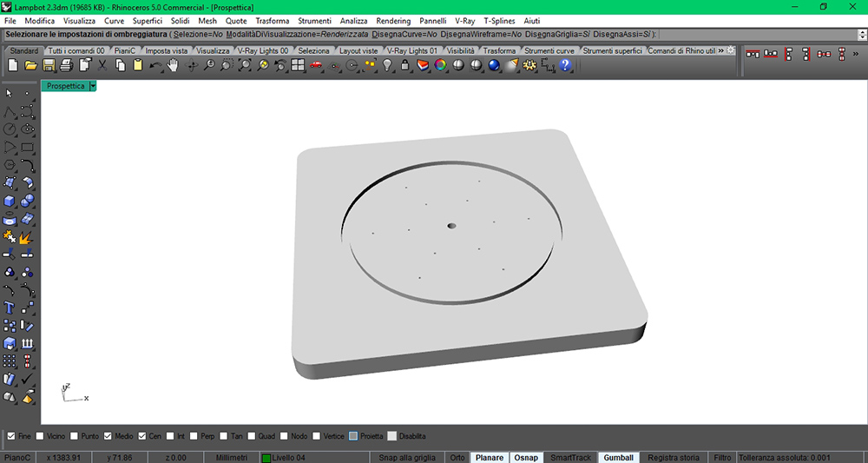Open the Layers icon in Standard toolbar
The width and height of the screenshot is (868, 463).
click(423, 65)
